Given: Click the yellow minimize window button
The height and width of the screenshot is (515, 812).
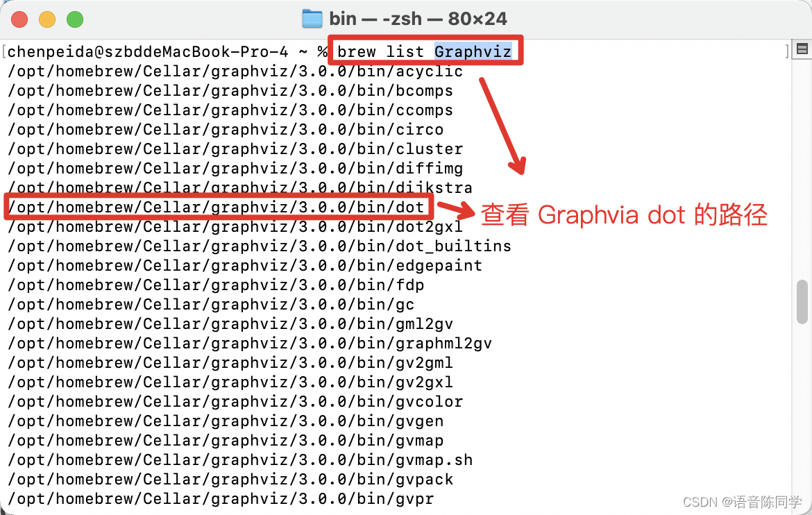Looking at the screenshot, I should 47,19.
